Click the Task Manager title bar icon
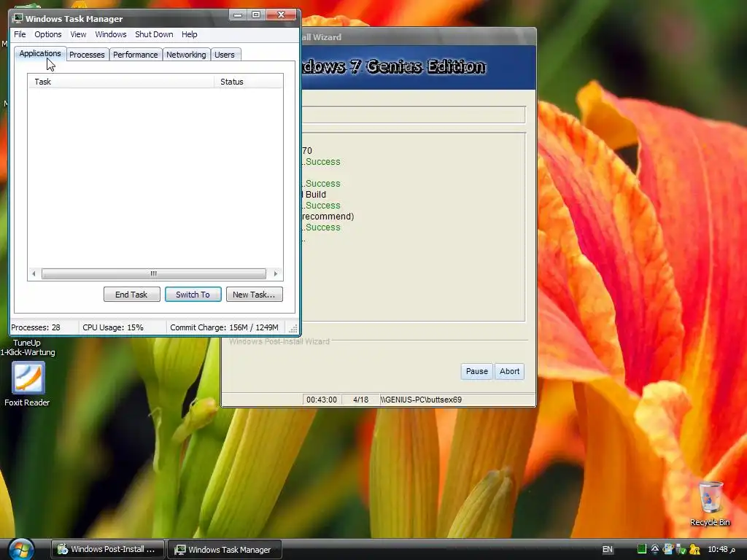 point(18,18)
